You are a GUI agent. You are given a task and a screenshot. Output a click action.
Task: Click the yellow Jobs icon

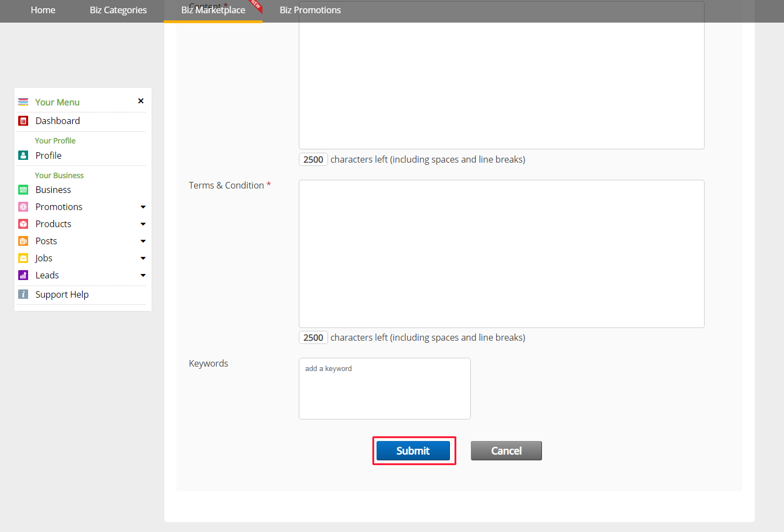click(23, 258)
